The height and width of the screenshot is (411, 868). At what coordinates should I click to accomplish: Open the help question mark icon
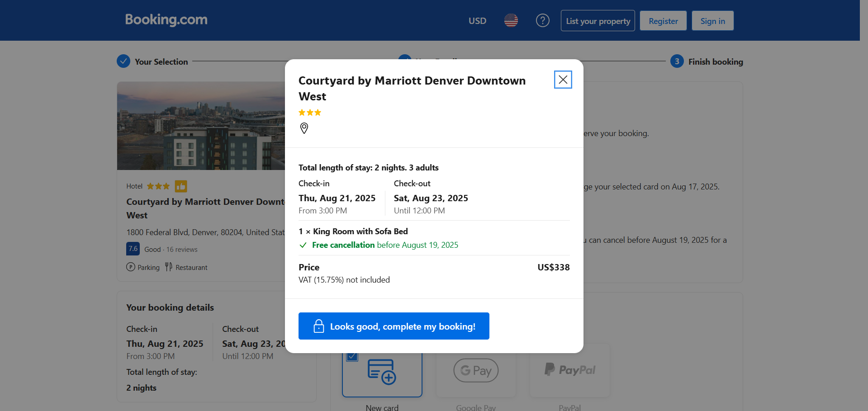(542, 20)
